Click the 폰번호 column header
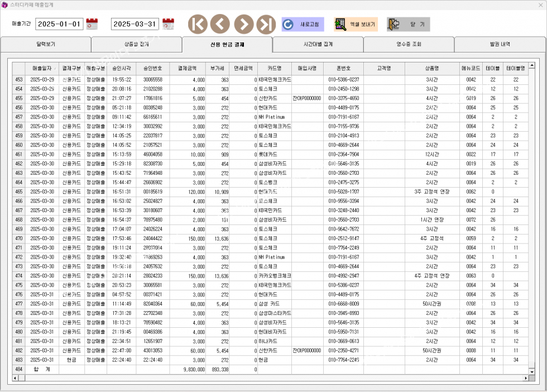The image size is (547, 392). [x=344, y=69]
